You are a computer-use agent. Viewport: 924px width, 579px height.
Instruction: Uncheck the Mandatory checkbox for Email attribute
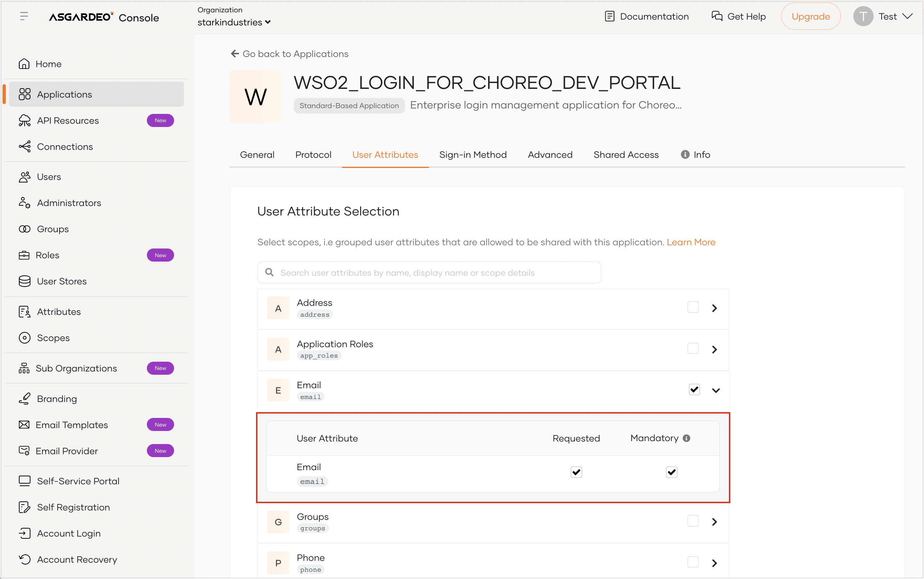(x=672, y=472)
